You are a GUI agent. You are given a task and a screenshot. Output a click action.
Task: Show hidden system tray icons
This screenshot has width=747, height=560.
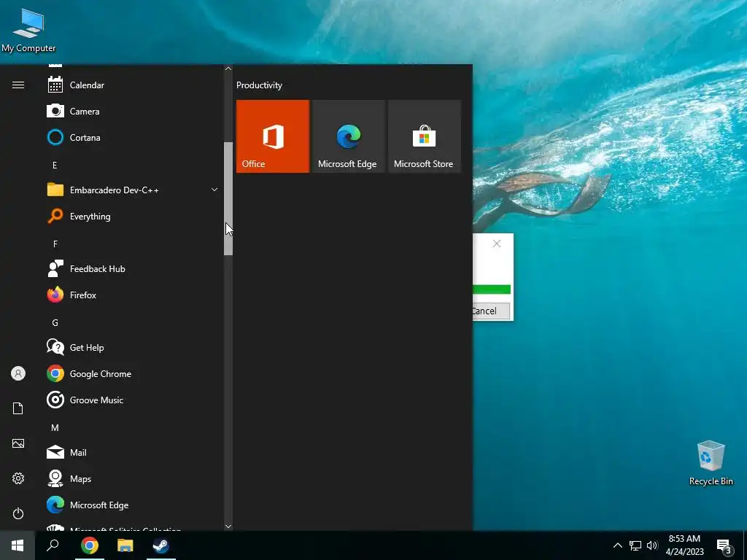[617, 545]
